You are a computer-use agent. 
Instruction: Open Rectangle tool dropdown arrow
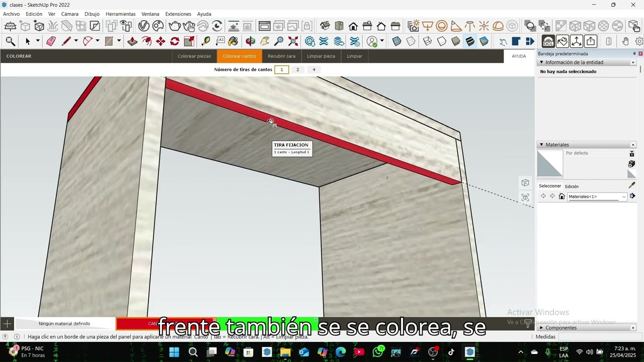[119, 41]
